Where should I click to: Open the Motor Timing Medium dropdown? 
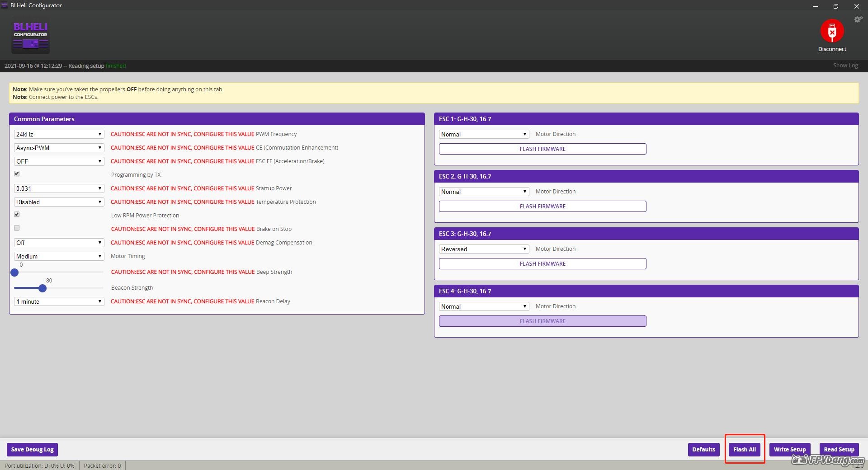point(59,256)
